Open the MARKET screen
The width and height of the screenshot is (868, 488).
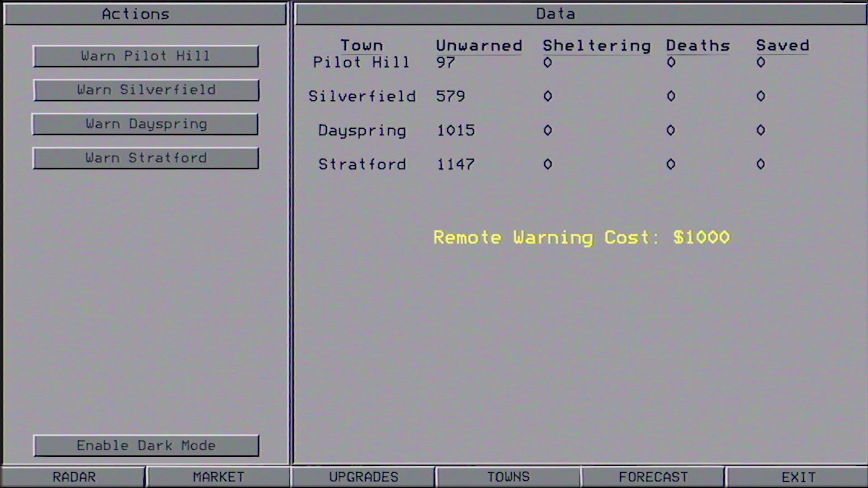(x=218, y=477)
